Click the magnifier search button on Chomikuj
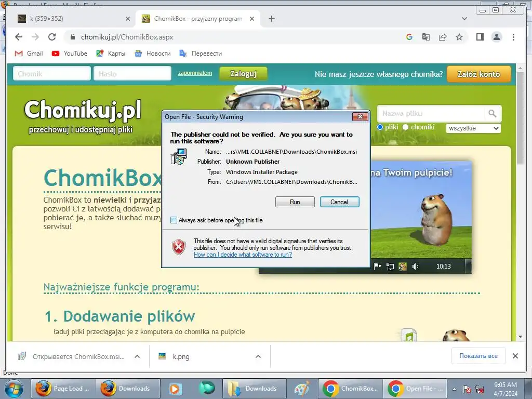Viewport: 532px width, 399px height. (x=492, y=113)
